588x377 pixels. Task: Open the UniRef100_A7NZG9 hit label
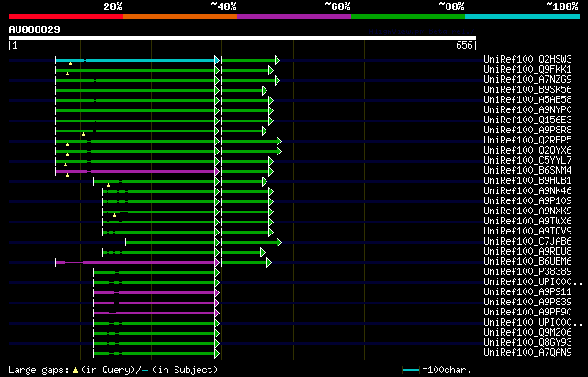527,79
